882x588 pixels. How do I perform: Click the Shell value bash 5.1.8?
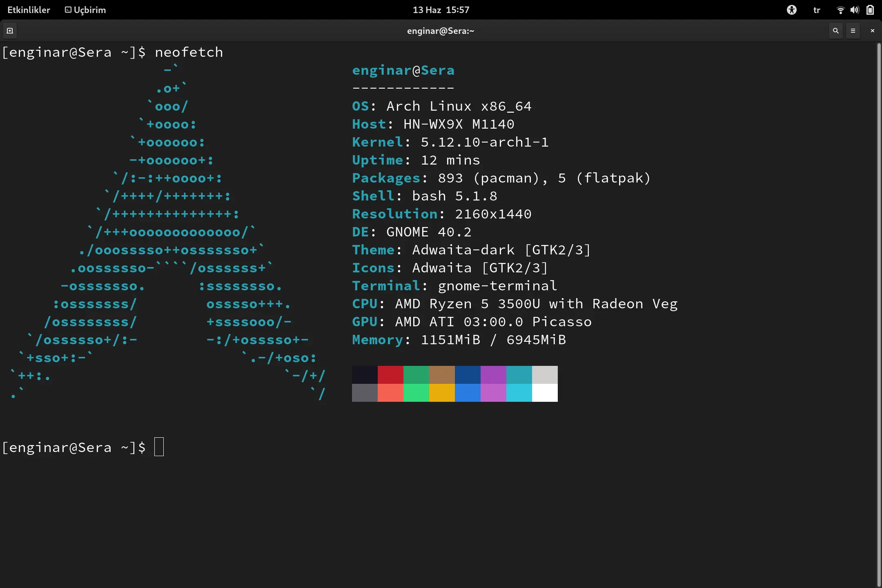tap(454, 196)
